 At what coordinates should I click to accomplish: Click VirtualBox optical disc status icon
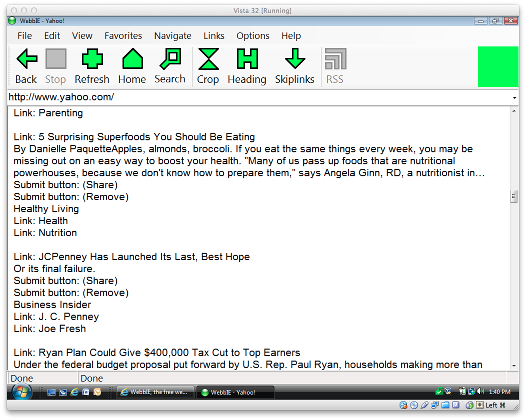414,405
